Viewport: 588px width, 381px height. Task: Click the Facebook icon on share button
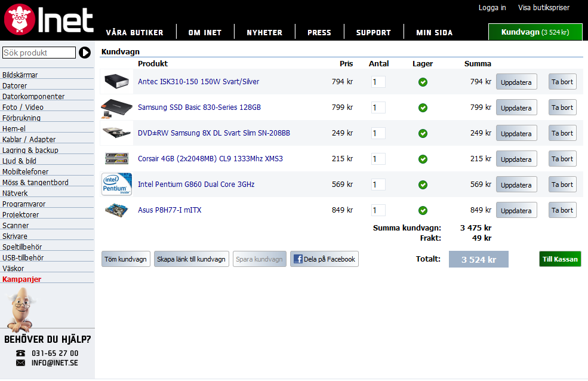point(298,259)
